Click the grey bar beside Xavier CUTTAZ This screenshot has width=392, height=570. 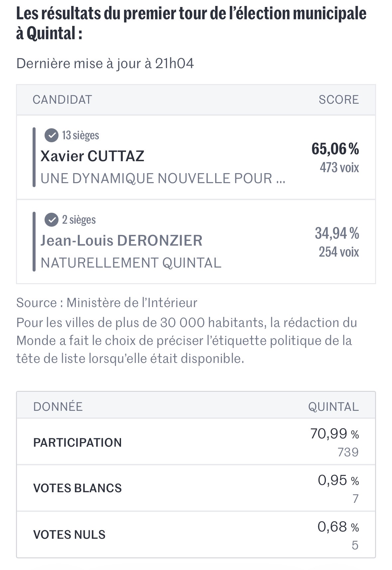tap(34, 157)
